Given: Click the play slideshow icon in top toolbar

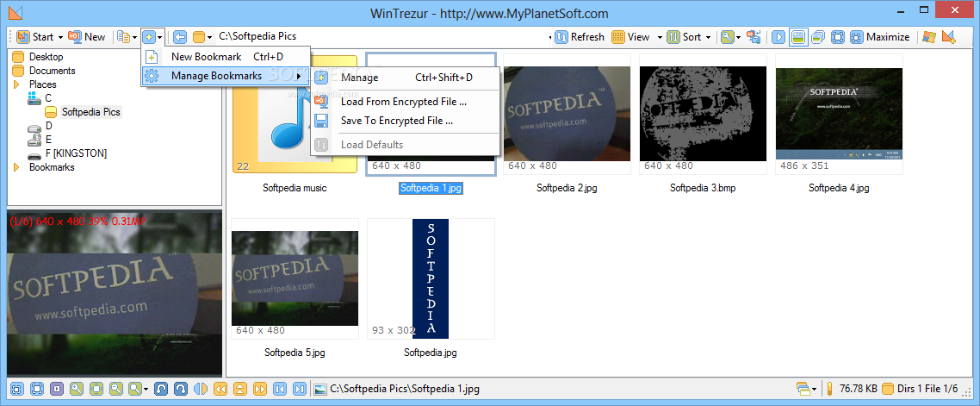Looking at the screenshot, I should [x=778, y=37].
